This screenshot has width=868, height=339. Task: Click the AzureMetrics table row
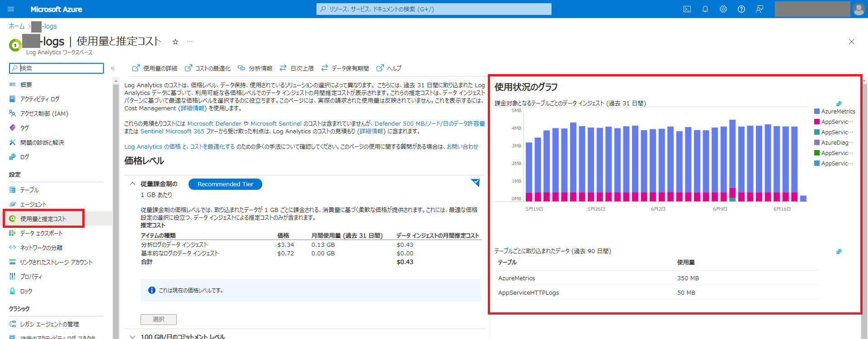pyautogui.click(x=657, y=278)
